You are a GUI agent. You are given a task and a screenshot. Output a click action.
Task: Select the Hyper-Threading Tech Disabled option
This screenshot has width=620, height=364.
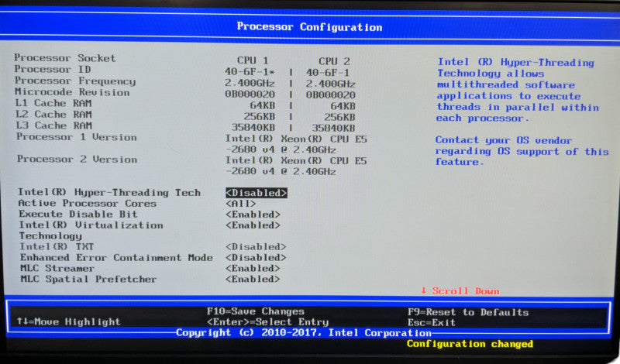click(257, 193)
